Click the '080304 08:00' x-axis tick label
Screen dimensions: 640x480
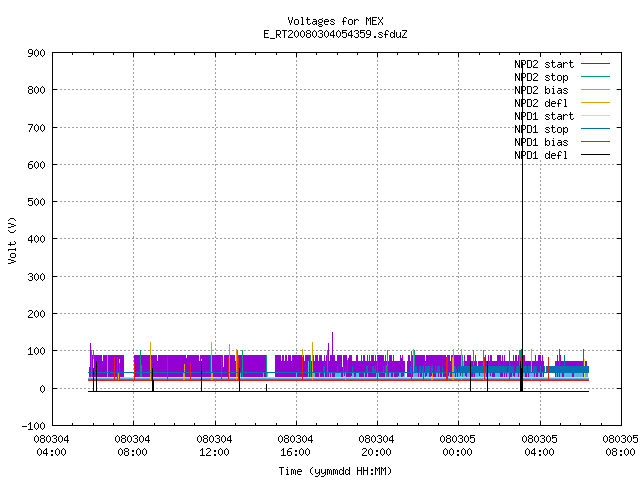[x=132, y=446]
